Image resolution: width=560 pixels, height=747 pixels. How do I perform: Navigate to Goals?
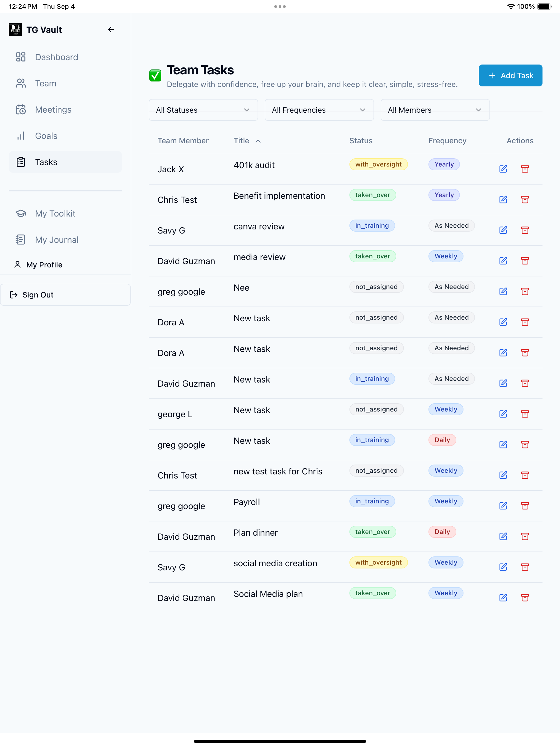point(65,136)
